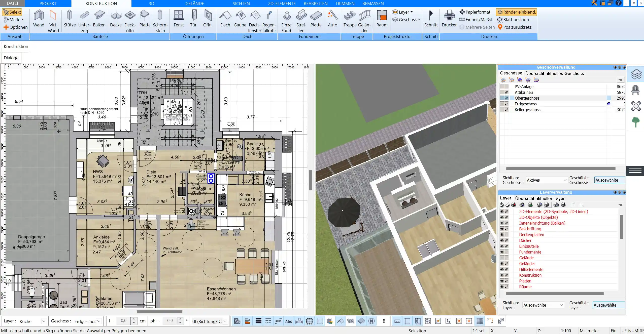Select the Wand (wall) tool
This screenshot has width=644, height=334.
coord(39,19)
